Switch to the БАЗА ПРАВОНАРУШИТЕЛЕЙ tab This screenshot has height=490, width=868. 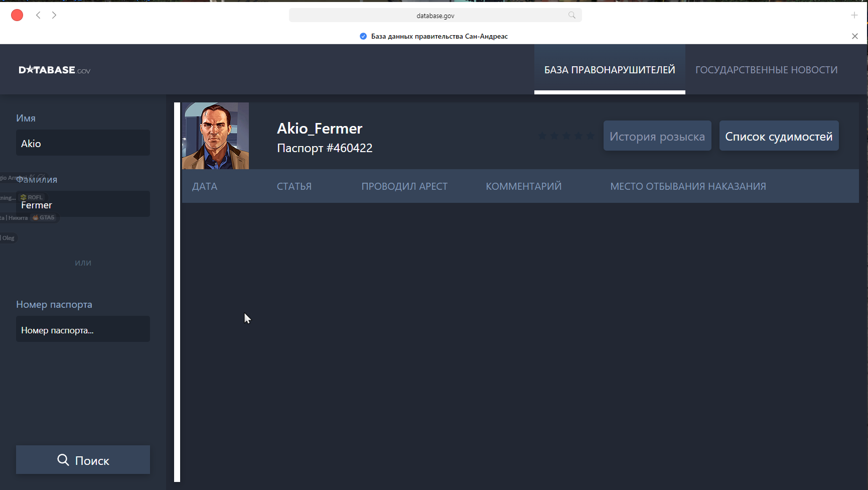click(609, 70)
